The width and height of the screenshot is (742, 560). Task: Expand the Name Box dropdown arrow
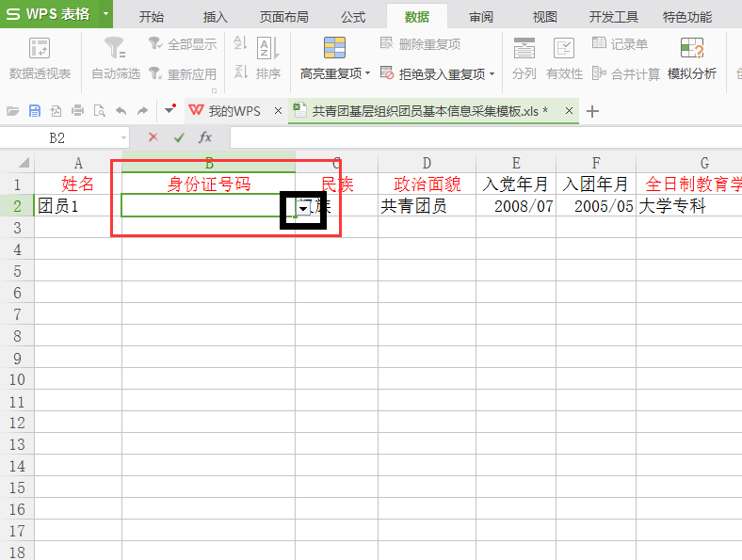pos(124,138)
